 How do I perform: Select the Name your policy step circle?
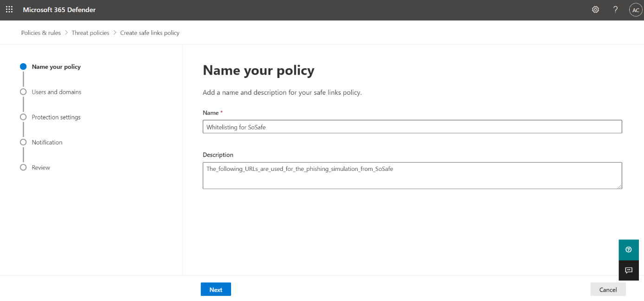click(23, 67)
